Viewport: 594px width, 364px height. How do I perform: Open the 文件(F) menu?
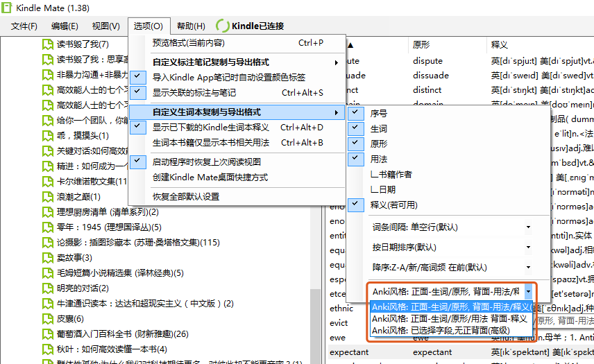(x=24, y=26)
